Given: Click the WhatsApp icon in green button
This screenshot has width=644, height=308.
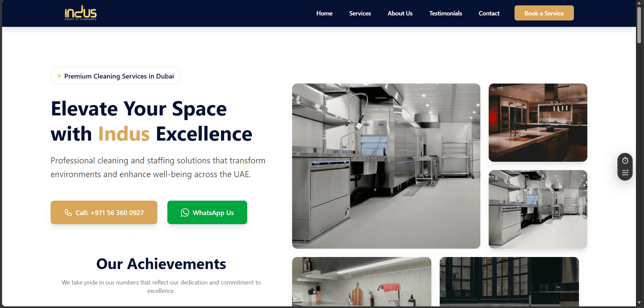Looking at the screenshot, I should (x=185, y=212).
